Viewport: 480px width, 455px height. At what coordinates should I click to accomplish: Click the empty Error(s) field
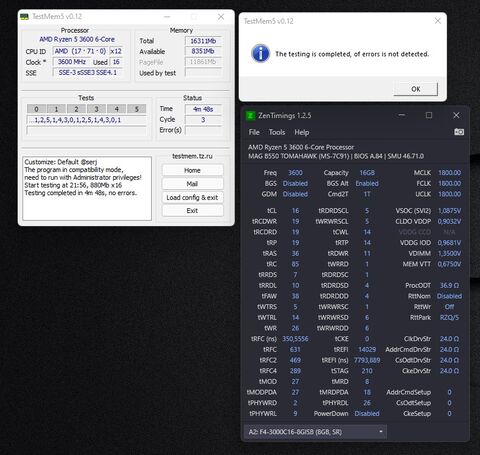tap(203, 130)
